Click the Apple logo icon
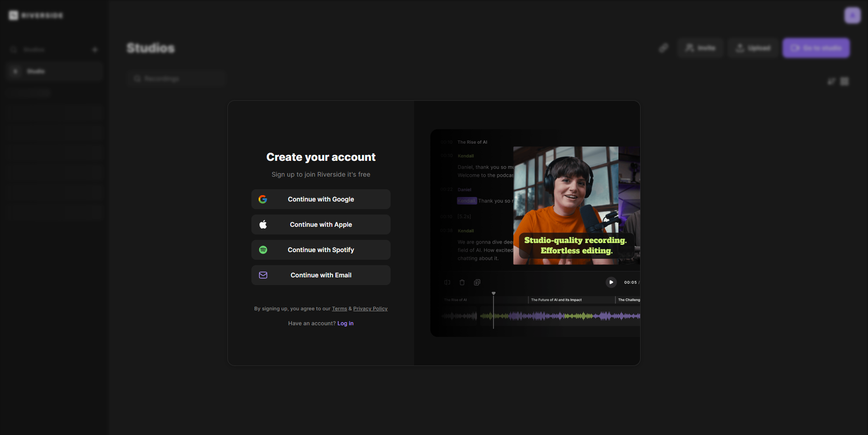Image resolution: width=868 pixels, height=435 pixels. [x=263, y=225]
